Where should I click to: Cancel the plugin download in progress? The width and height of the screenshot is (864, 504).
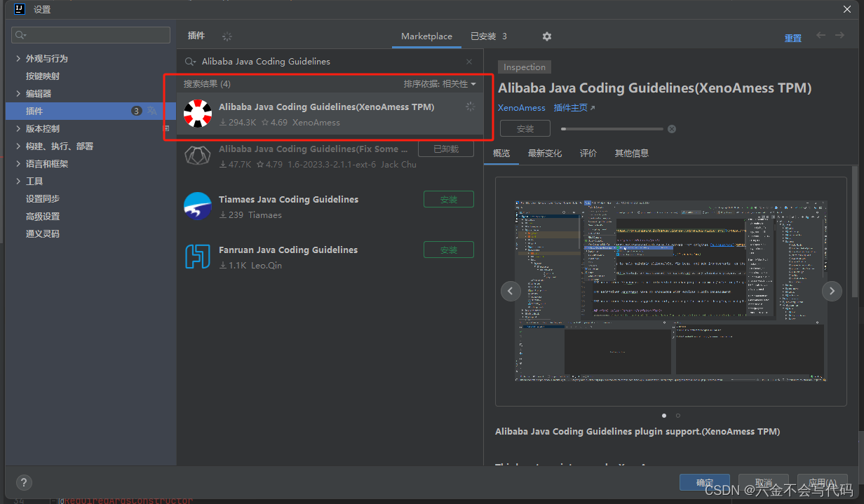tap(672, 129)
